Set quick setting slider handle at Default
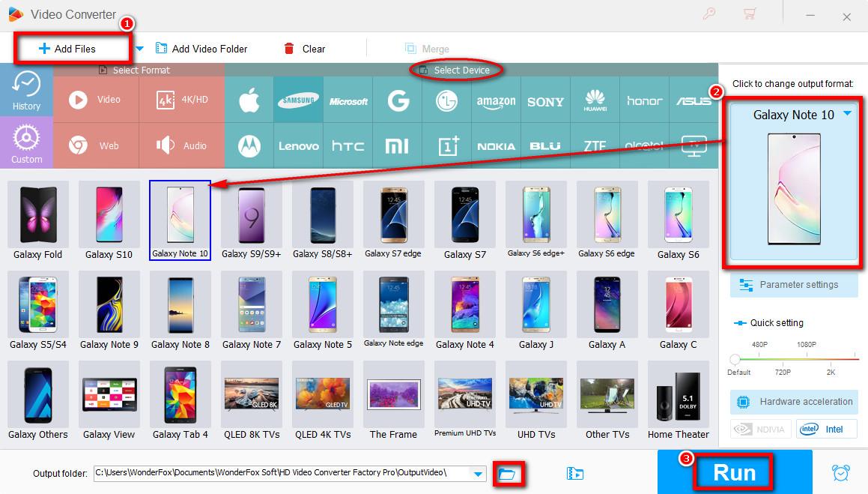Image resolution: width=868 pixels, height=494 pixels. click(x=735, y=359)
